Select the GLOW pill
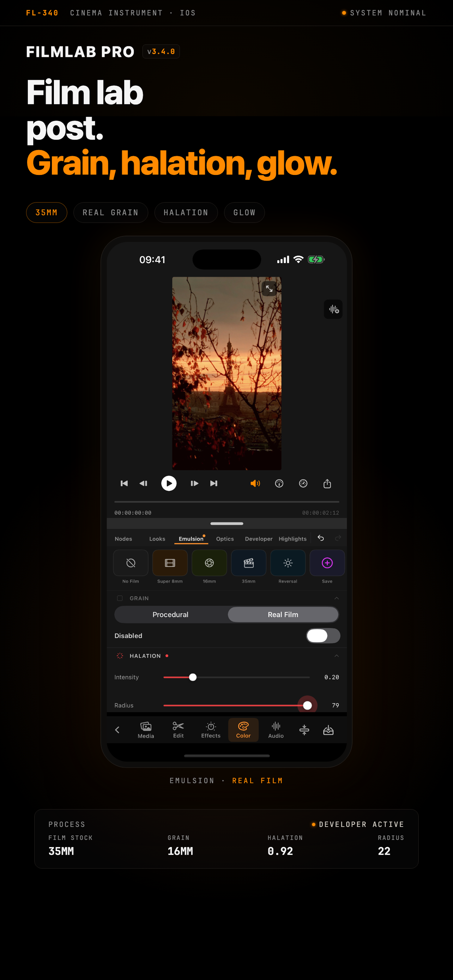The image size is (453, 980). [x=244, y=212]
